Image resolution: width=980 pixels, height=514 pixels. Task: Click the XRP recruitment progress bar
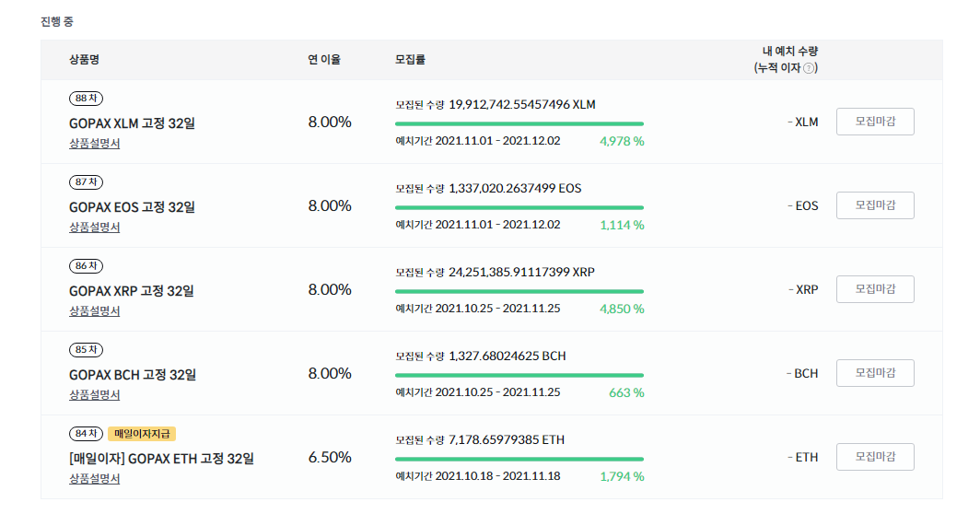point(519,291)
